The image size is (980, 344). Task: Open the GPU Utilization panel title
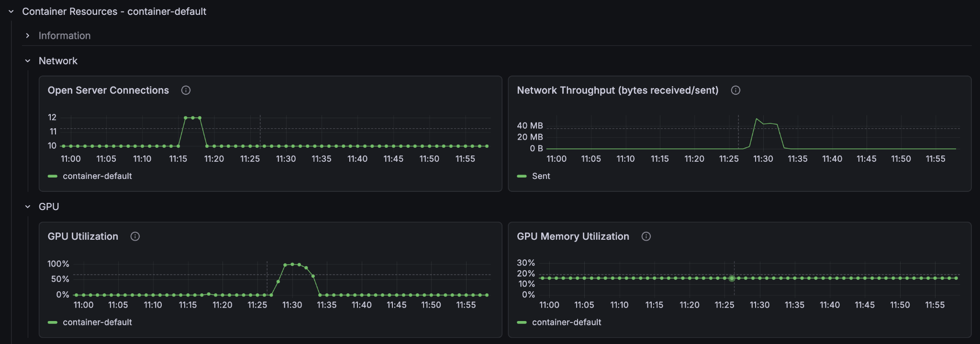(x=83, y=236)
